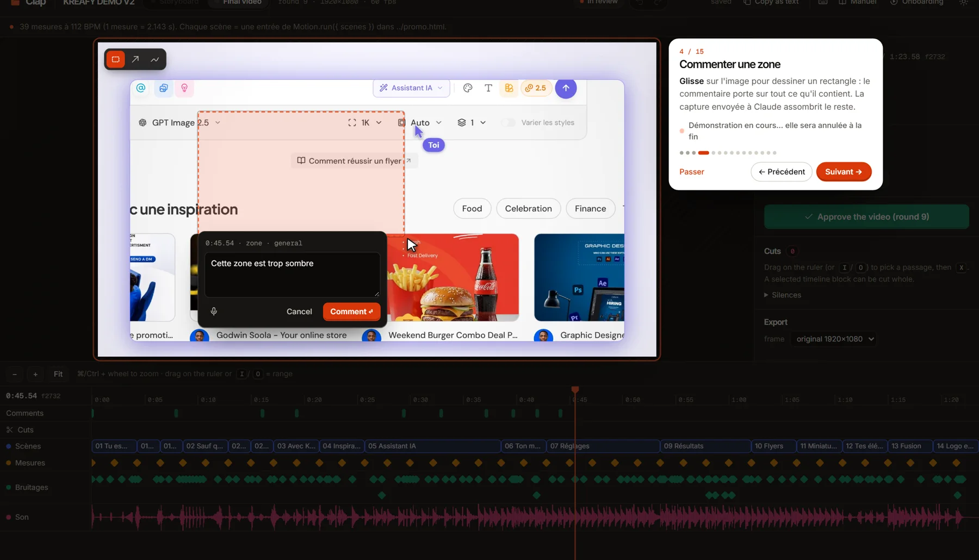Click the @ mention icon

(x=141, y=88)
